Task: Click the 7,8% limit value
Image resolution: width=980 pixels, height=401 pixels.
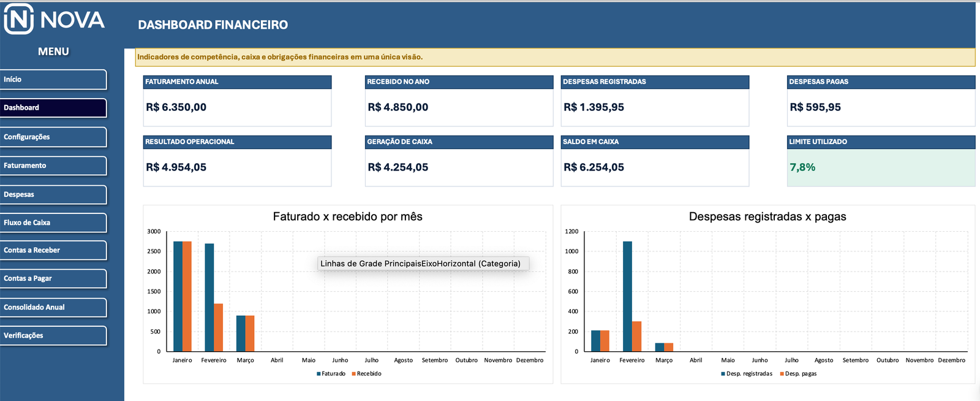Action: 802,167
